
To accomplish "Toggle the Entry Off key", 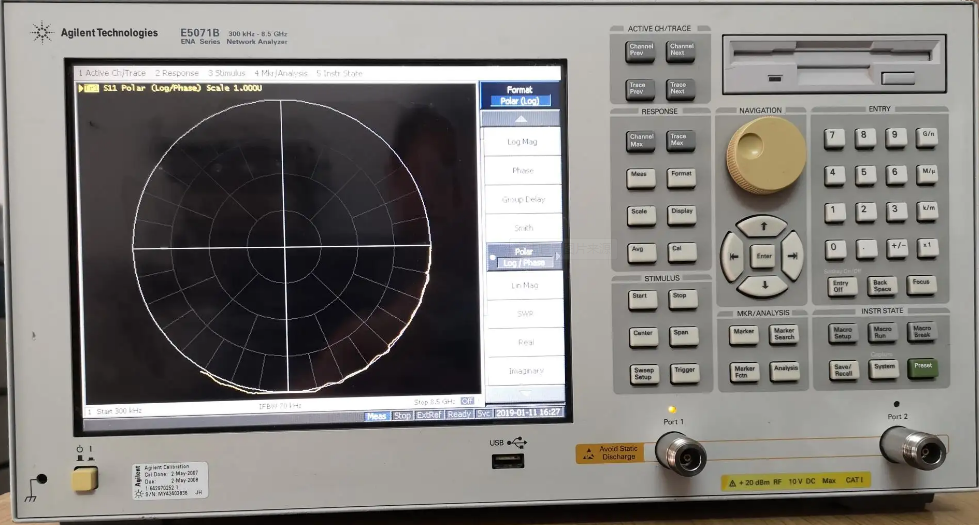I will pos(842,286).
